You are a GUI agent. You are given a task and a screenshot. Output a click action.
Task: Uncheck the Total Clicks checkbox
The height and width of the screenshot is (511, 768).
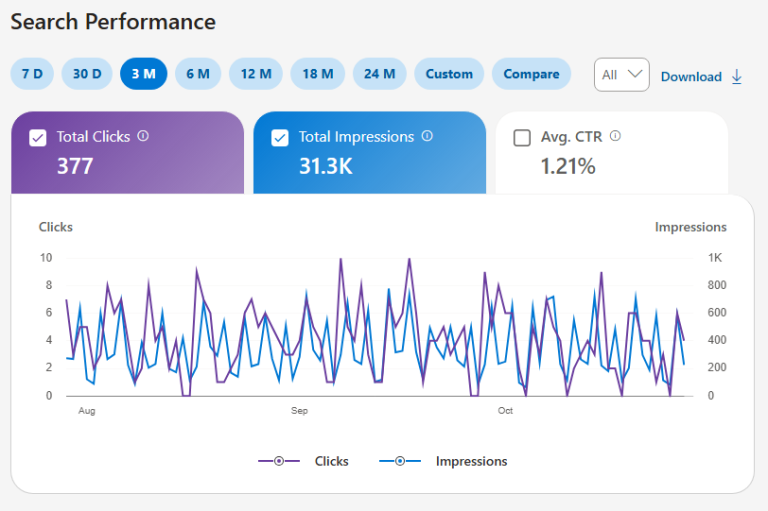(x=38, y=138)
